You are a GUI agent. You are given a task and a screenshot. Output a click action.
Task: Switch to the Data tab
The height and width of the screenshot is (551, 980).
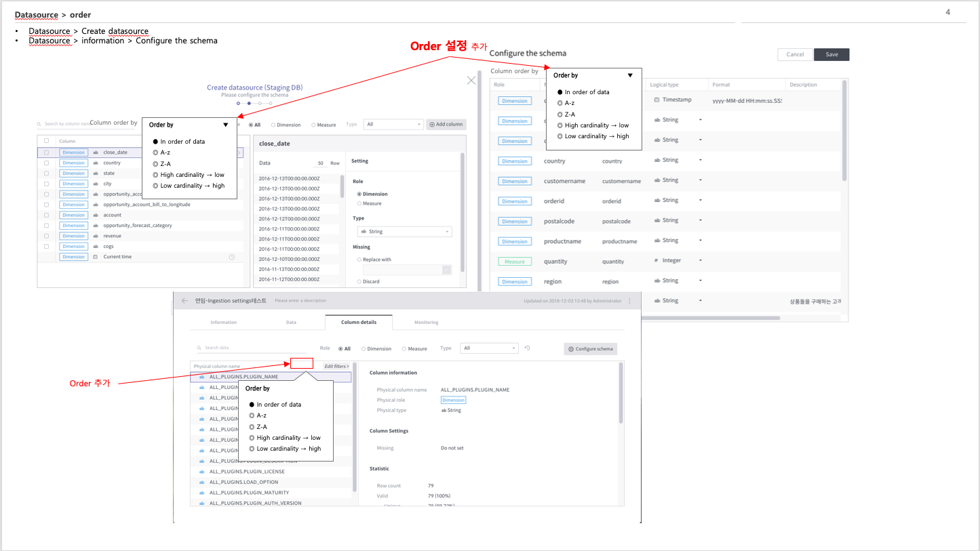(291, 323)
